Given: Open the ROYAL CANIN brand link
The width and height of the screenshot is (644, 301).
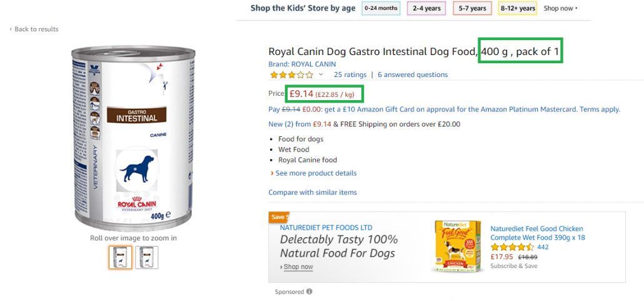Looking at the screenshot, I should (x=302, y=64).
